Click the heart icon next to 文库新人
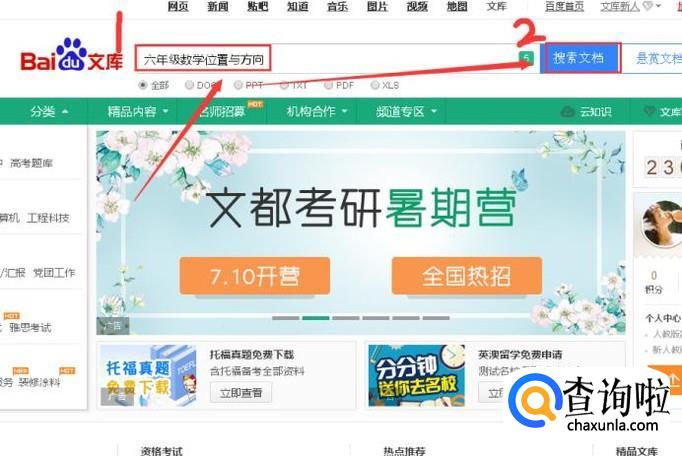The image size is (682, 456). (648, 6)
